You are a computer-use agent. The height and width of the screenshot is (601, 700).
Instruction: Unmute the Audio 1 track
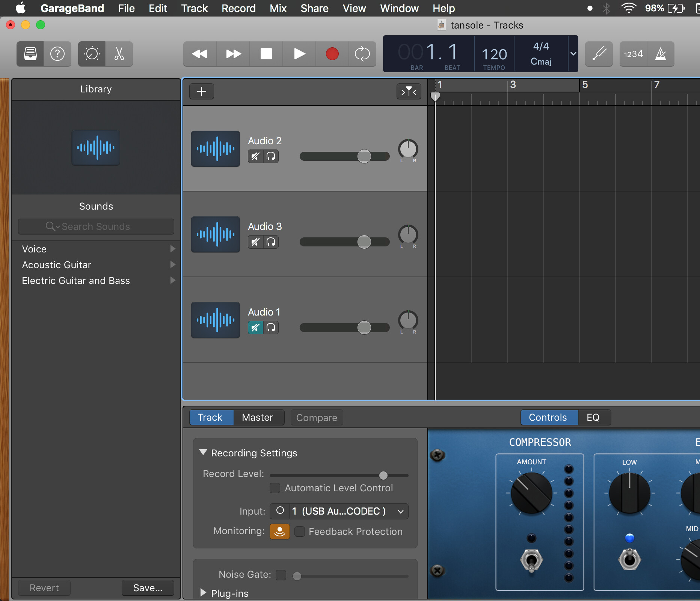point(255,328)
